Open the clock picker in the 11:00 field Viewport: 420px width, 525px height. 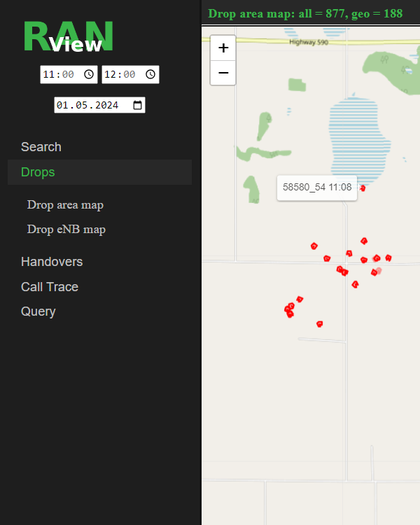[89, 75]
